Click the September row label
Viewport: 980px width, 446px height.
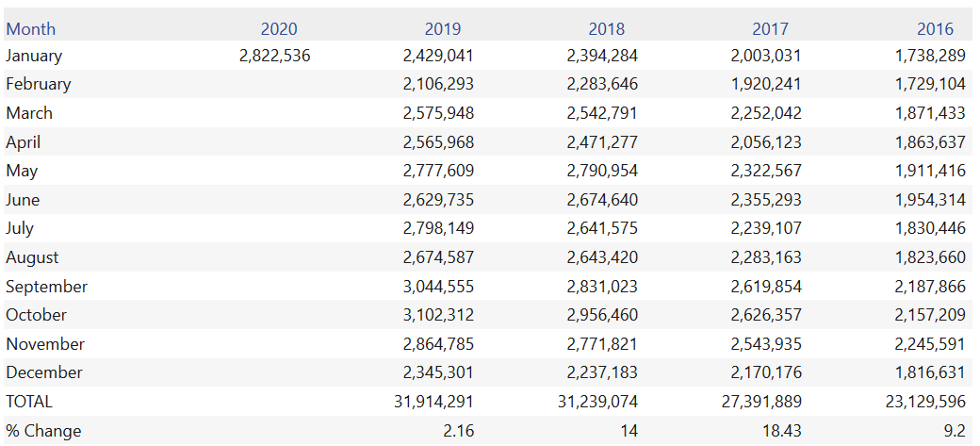click(x=47, y=287)
